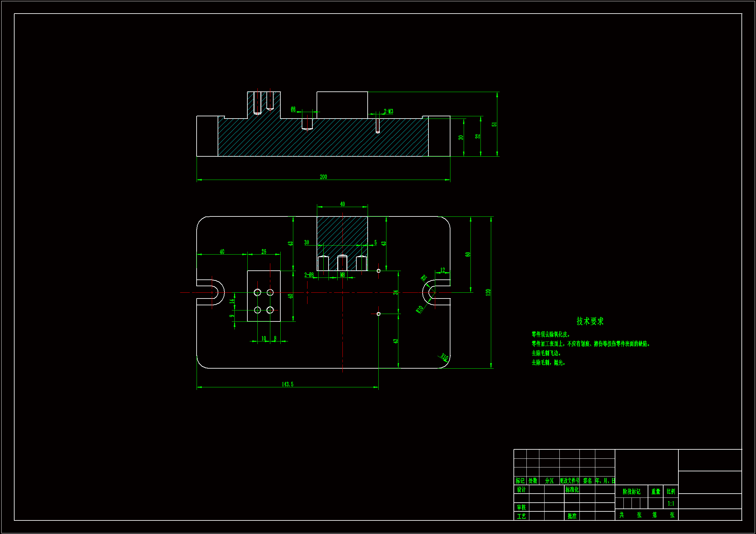
Task: Select the R5 radius annotation
Action: (424, 278)
